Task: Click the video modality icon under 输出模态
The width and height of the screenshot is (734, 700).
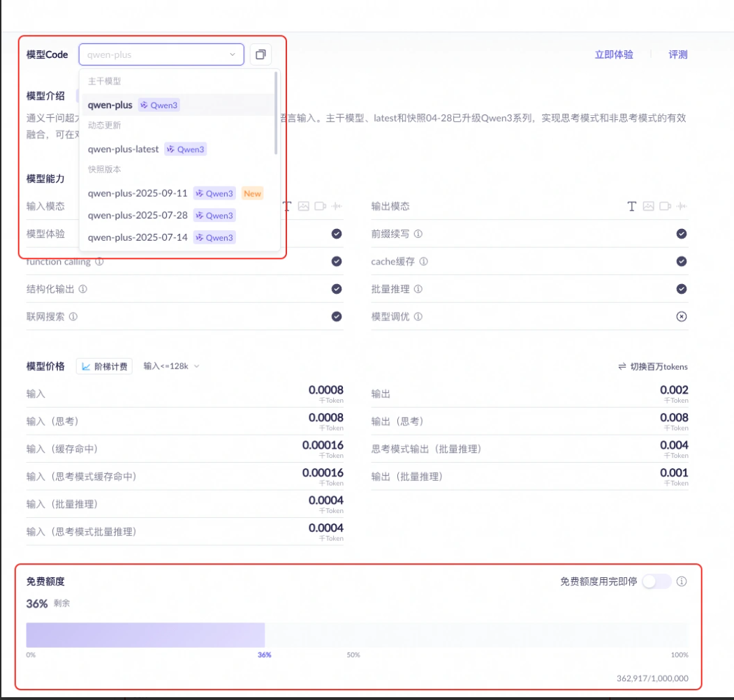Action: 665,207
